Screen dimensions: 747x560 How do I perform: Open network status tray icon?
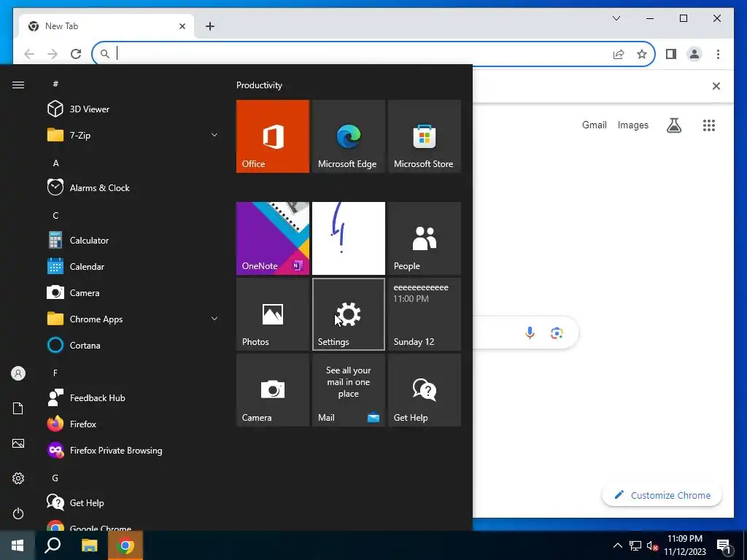click(x=635, y=545)
